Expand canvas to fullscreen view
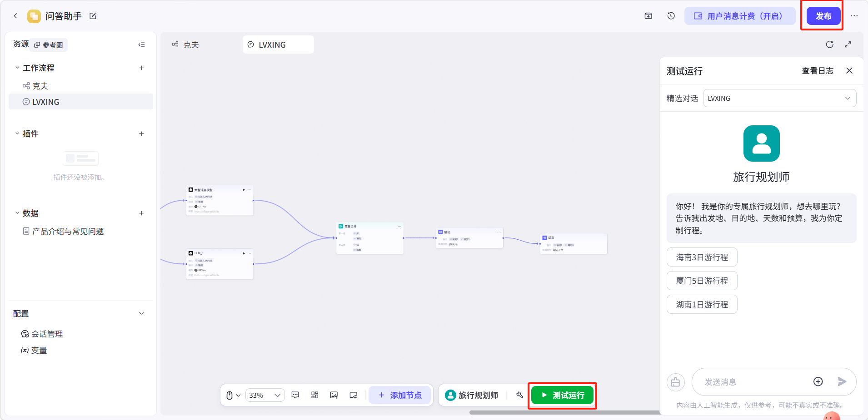Viewport: 868px width, 420px height. point(848,44)
